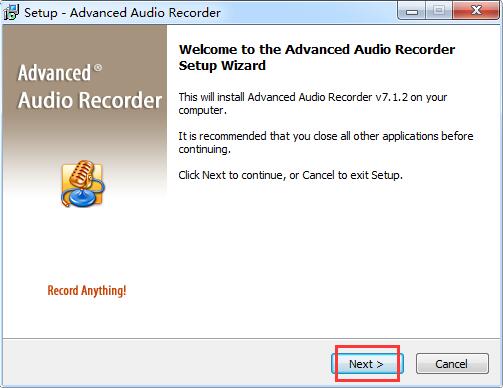This screenshot has height=388, width=503.
Task: Click the "Record Anything!" slogan
Action: coord(87,291)
